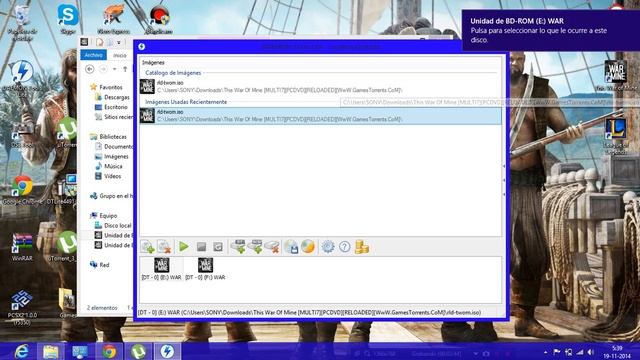Select Red in the Explorer sidebar
Screen dimensions: 640x360
click(x=99, y=265)
